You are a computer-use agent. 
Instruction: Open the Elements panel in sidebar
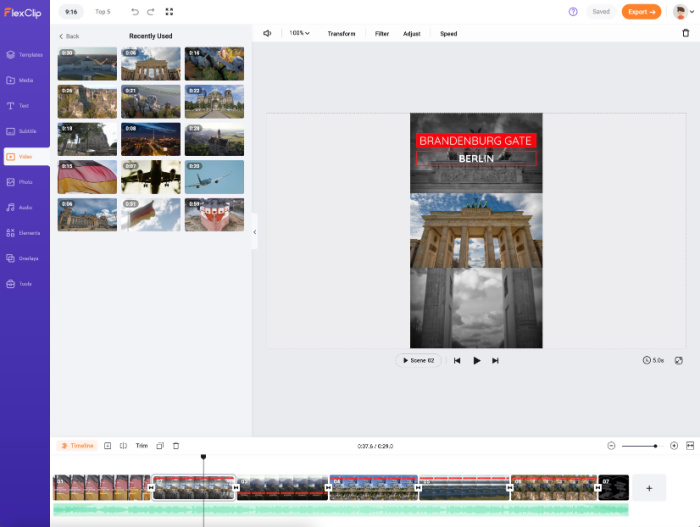[24, 233]
